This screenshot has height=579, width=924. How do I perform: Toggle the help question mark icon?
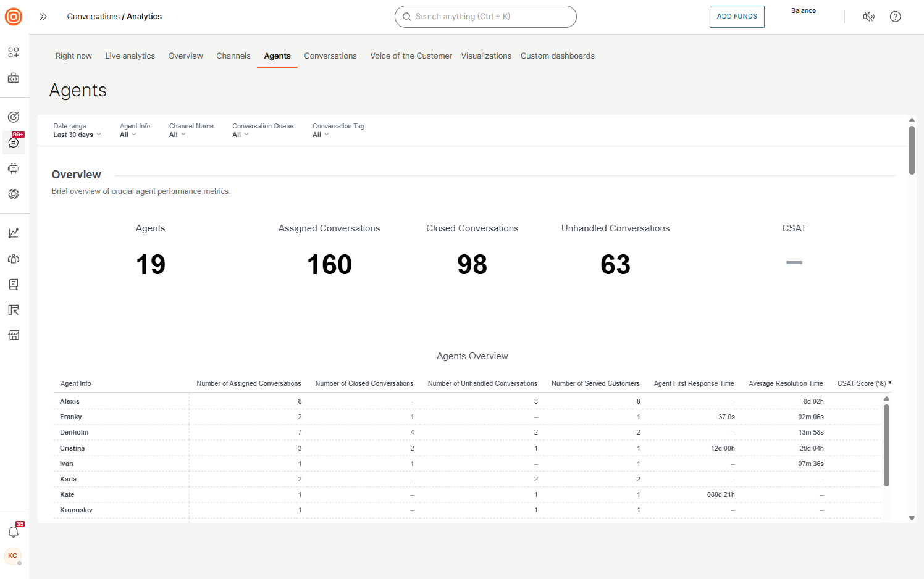coord(895,17)
